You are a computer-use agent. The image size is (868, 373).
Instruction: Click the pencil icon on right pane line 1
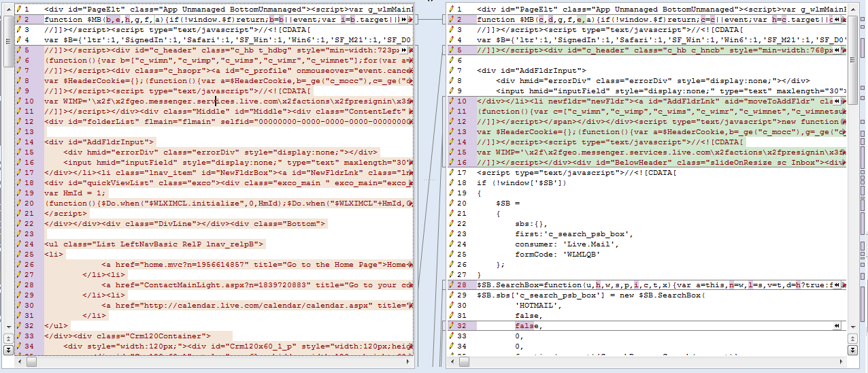coord(451,10)
